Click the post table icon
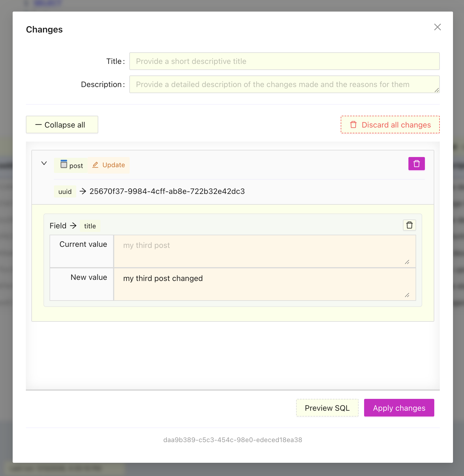This screenshot has width=464, height=476. [64, 164]
